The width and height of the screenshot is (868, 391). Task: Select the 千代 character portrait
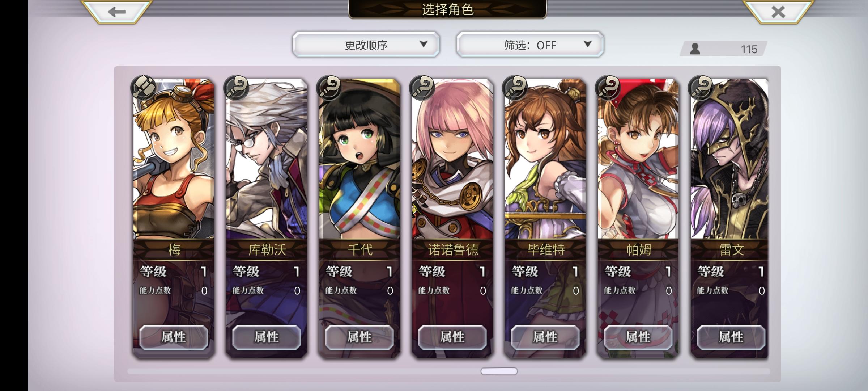click(359, 159)
